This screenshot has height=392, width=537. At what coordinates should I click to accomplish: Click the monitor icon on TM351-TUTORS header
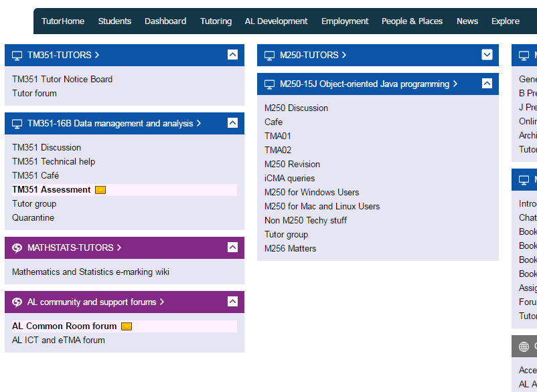[17, 55]
